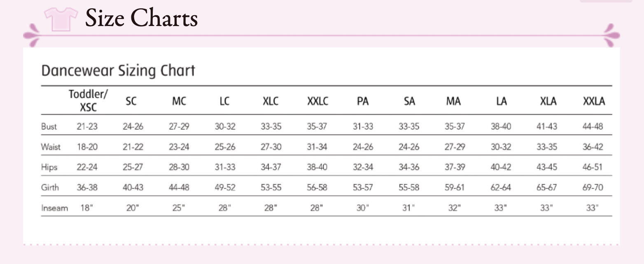
Task: Click the XXLC column header
Action: coord(317,101)
